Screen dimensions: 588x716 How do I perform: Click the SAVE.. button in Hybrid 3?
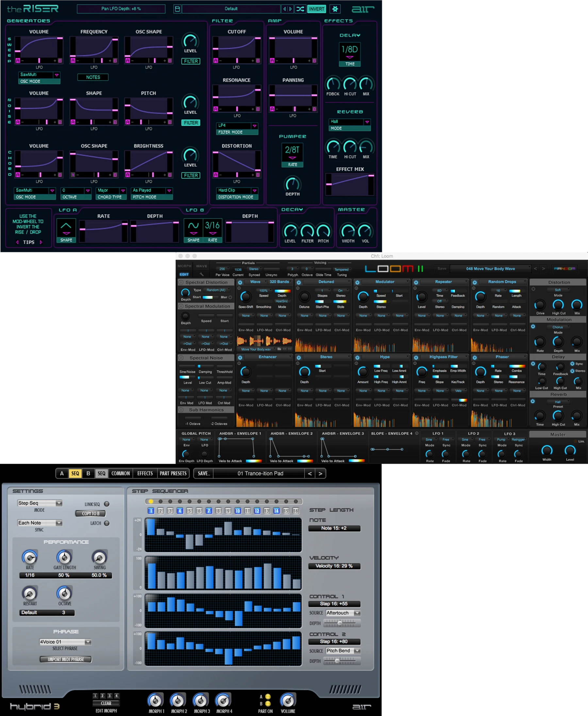204,474
